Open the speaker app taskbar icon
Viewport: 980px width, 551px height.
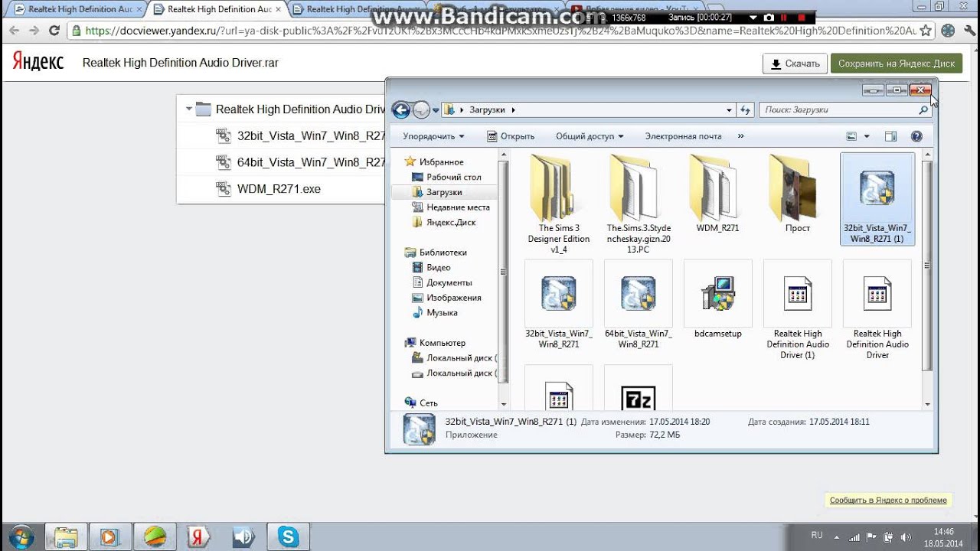tap(243, 536)
